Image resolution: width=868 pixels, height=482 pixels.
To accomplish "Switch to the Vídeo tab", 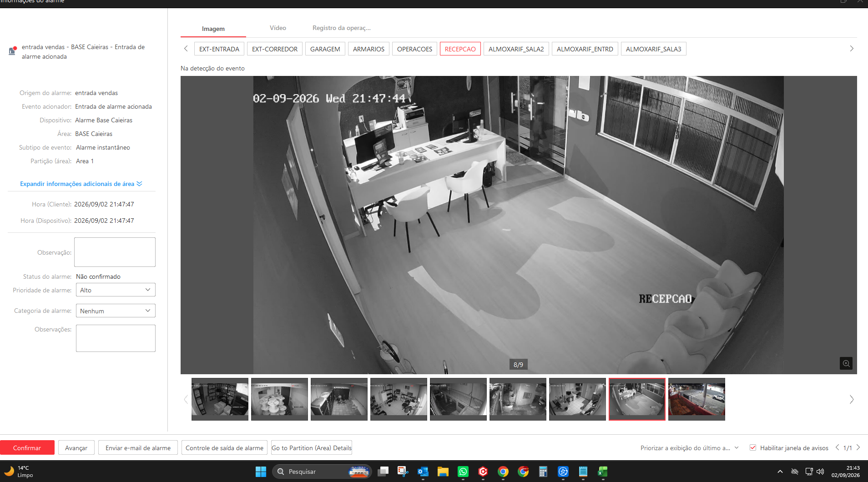I will coord(278,28).
